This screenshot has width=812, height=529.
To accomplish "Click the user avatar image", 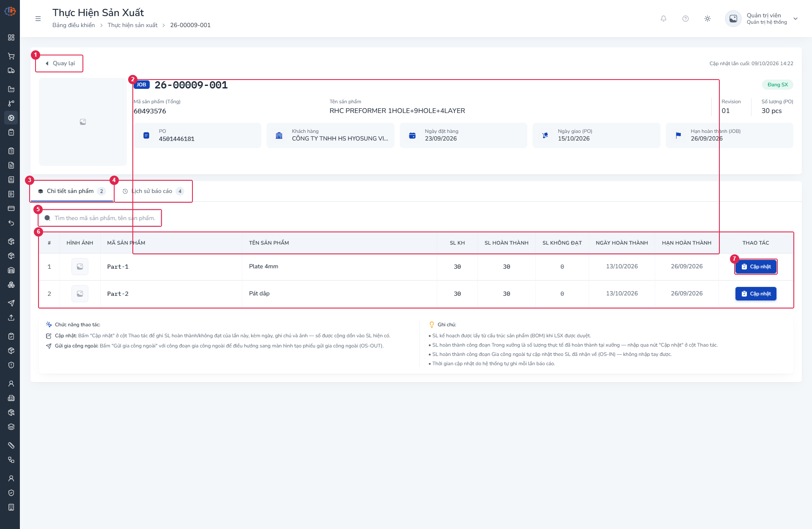I will [x=733, y=19].
